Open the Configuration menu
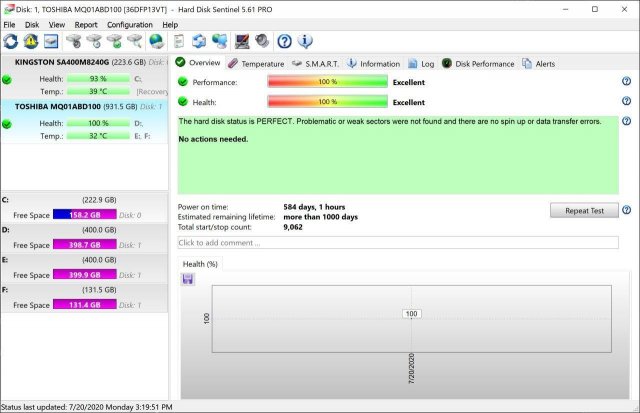Screen dimensions: 640x413 tap(130, 24)
